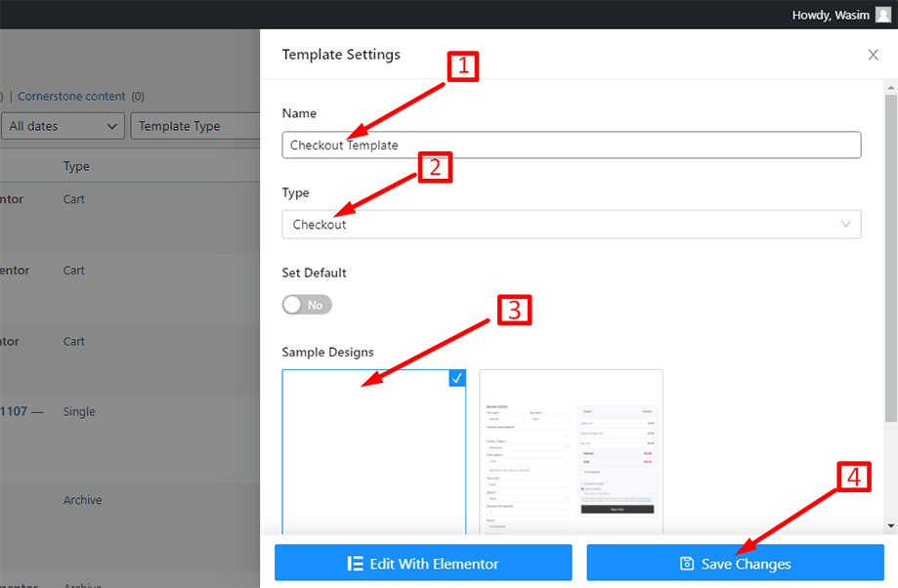Click the Single type cell
The width and height of the screenshot is (898, 588).
point(79,411)
